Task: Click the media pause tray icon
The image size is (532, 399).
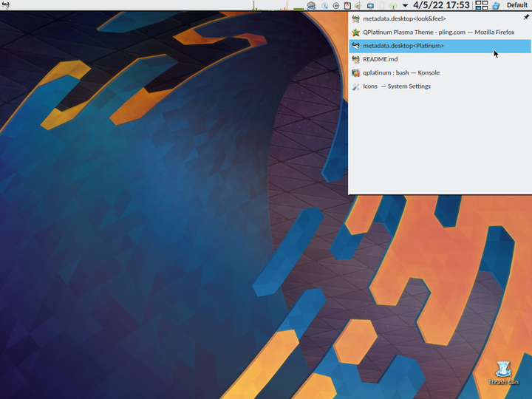Action: tap(336, 5)
